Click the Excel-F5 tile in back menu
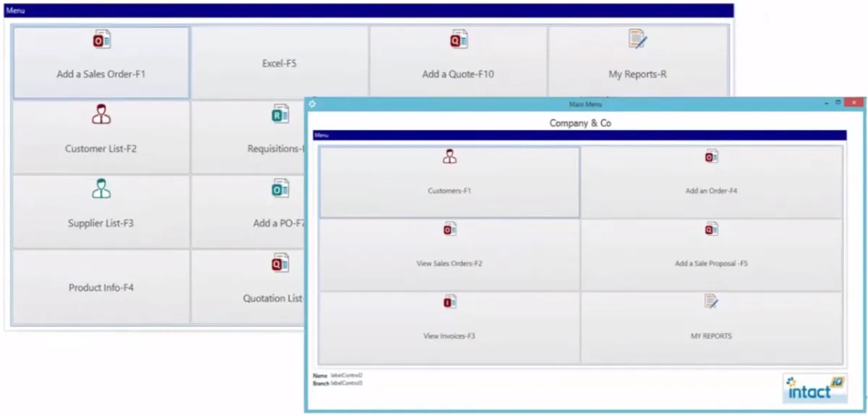The image size is (868, 416). click(279, 63)
